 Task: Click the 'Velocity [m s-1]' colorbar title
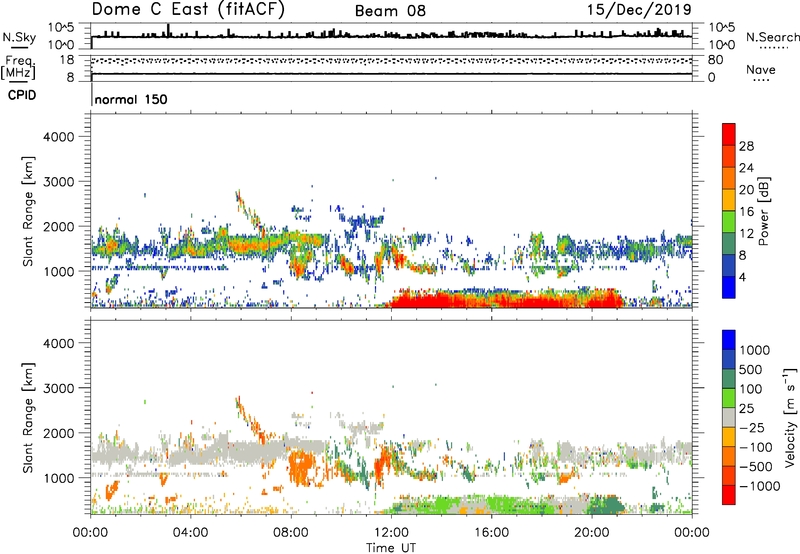tap(790, 417)
